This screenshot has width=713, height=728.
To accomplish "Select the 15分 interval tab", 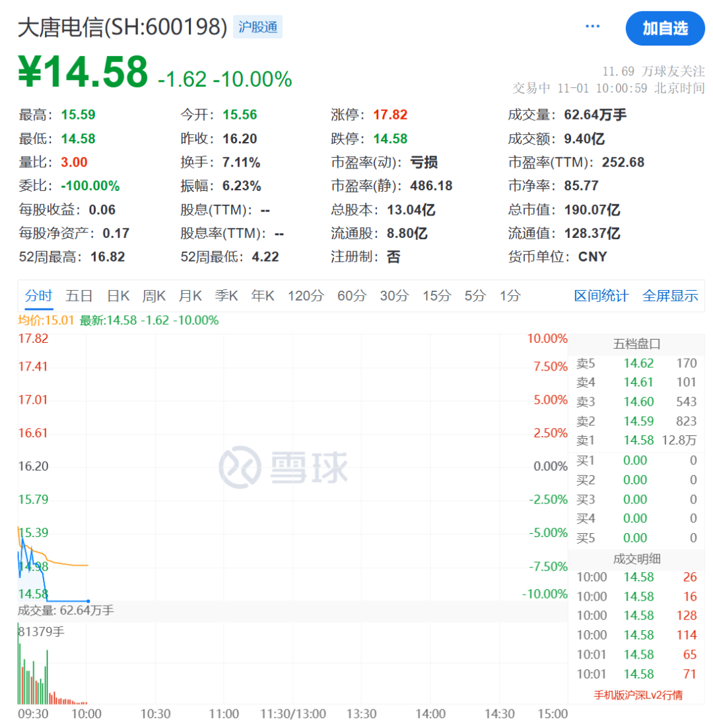I will point(436,295).
